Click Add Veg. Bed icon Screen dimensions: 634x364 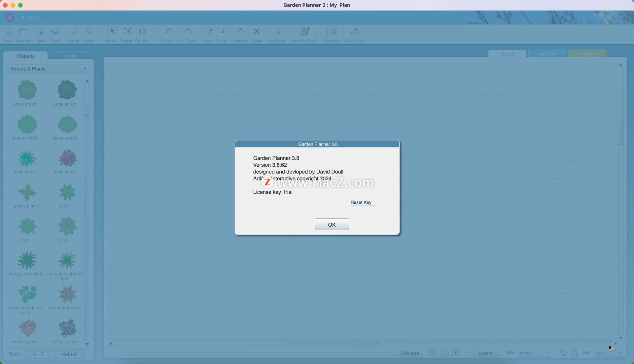tap(305, 32)
